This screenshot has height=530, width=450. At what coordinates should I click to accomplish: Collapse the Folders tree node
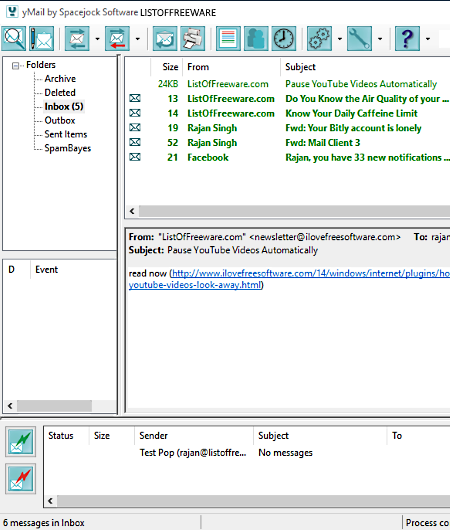click(15, 66)
